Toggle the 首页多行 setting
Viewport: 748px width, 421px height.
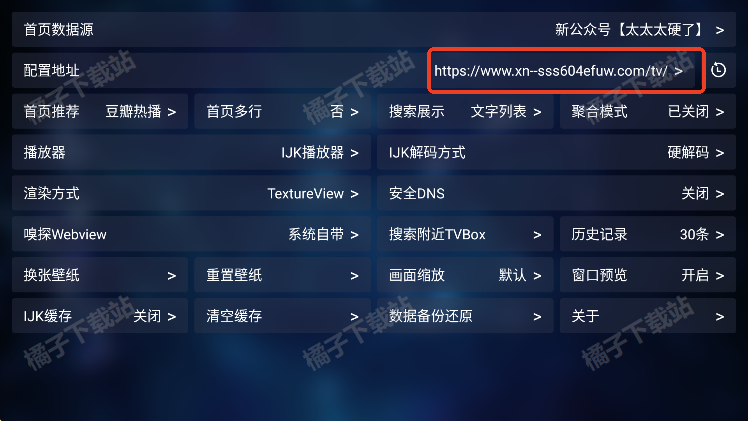click(x=282, y=112)
